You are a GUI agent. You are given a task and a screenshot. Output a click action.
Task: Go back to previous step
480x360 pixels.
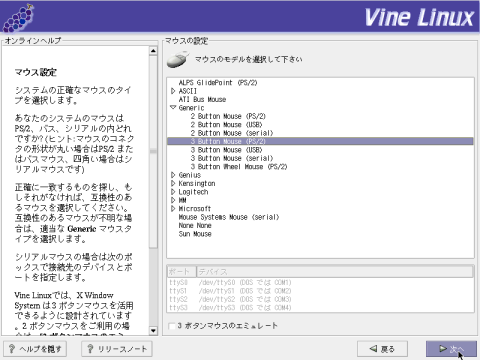click(382, 349)
